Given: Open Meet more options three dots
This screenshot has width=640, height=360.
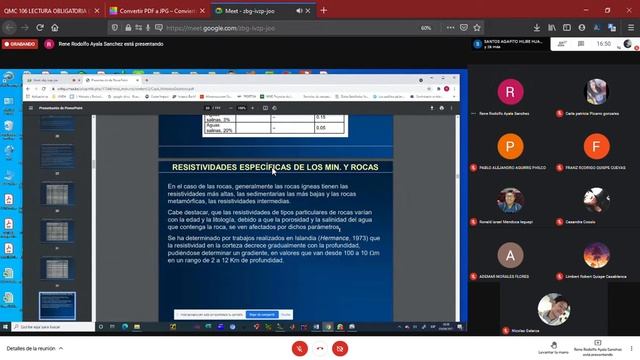Looking at the screenshot, I should (x=631, y=349).
